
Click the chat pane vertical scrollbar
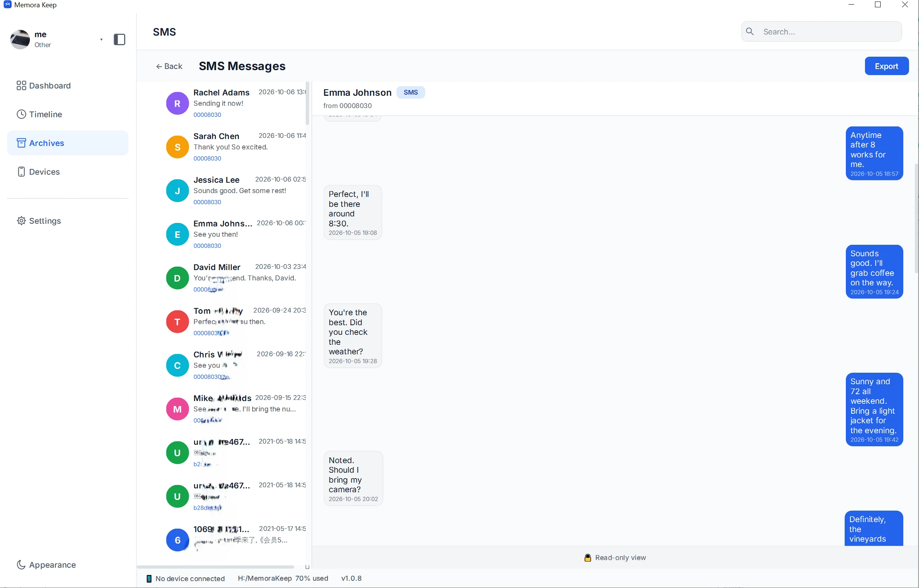916,218
